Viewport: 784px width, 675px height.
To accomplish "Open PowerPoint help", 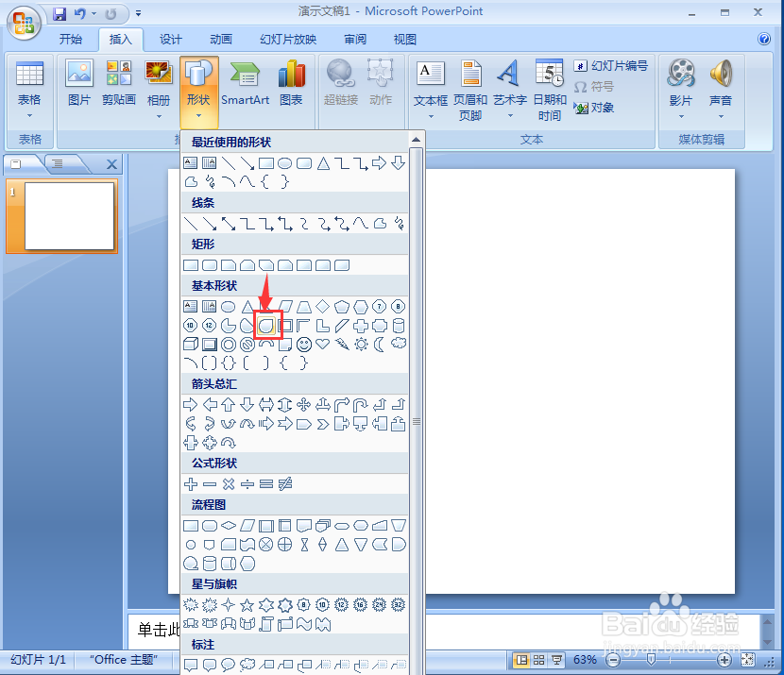I will click(x=764, y=39).
